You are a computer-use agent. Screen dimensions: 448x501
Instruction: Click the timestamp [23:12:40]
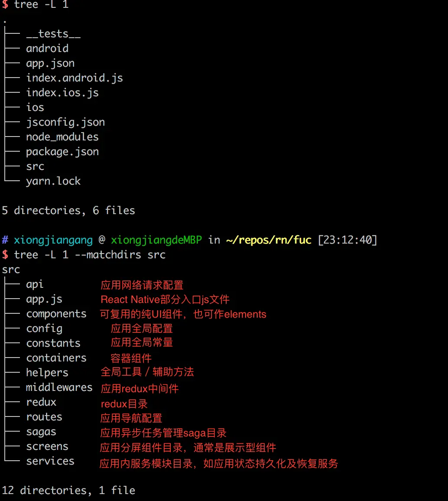pyautogui.click(x=347, y=240)
